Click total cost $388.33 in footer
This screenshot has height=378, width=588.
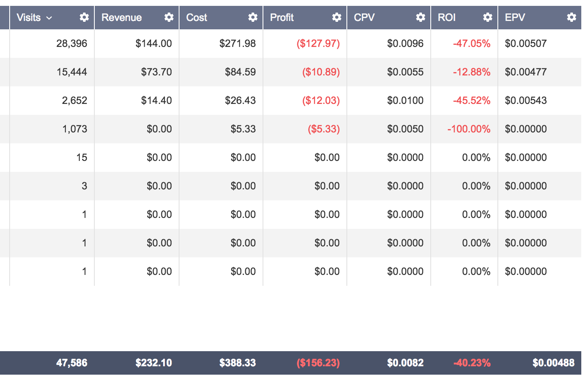[x=237, y=363]
